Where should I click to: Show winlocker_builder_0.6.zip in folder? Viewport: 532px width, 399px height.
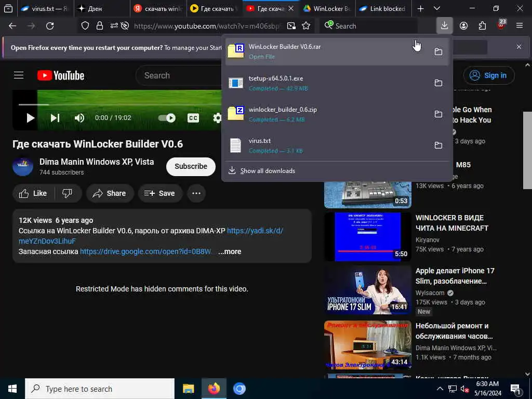[438, 114]
